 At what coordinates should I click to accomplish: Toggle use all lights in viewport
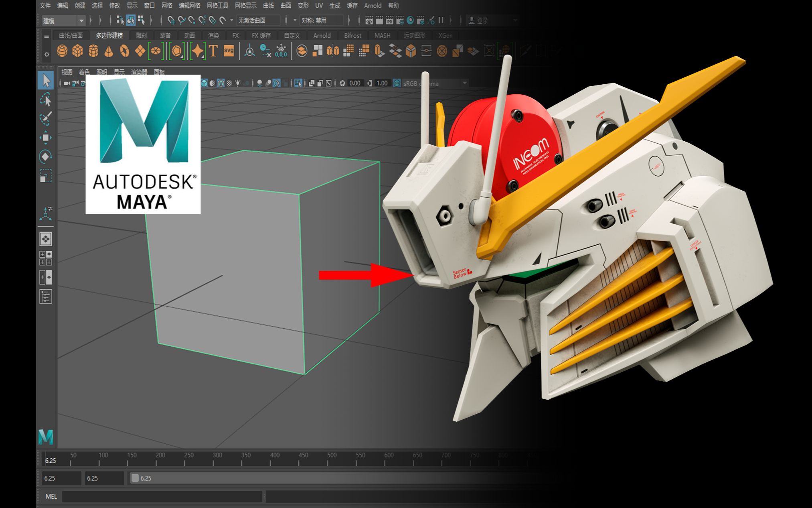pyautogui.click(x=238, y=83)
